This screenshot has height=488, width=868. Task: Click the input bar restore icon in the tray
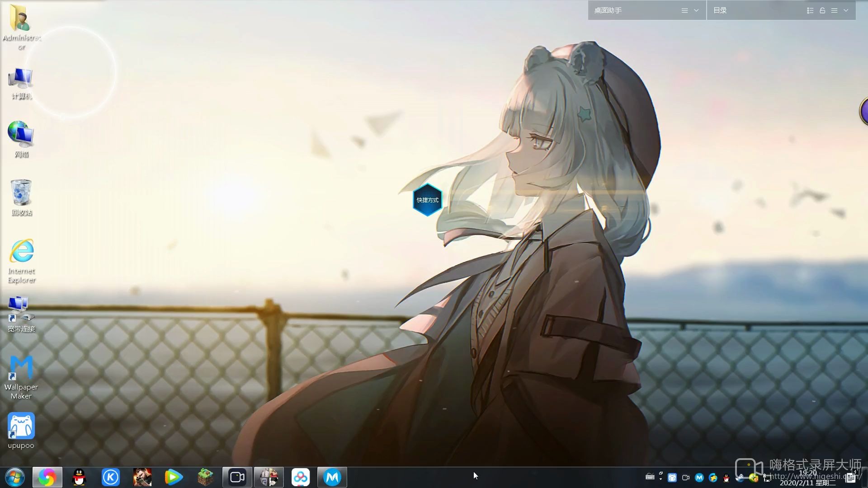coord(661,474)
